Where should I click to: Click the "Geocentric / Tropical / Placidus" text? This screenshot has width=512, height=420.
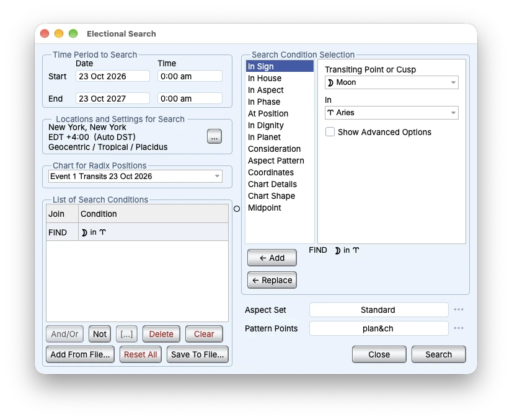click(108, 147)
